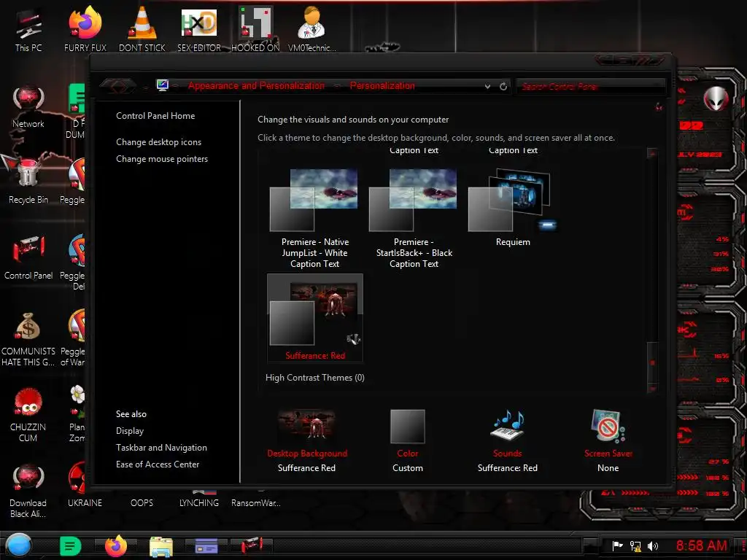Image resolution: width=747 pixels, height=560 pixels.
Task: Click the Windows Start orb
Action: tap(18, 545)
